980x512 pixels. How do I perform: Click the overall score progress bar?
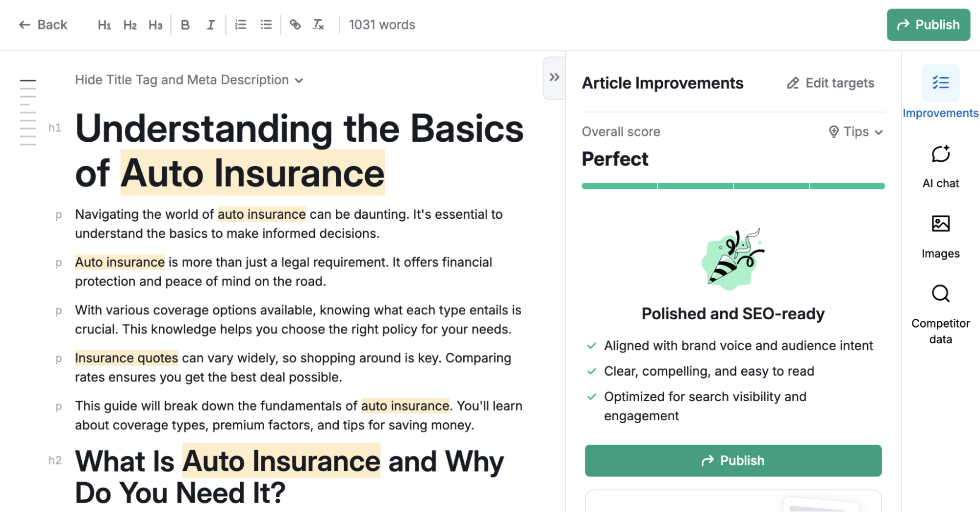732,185
